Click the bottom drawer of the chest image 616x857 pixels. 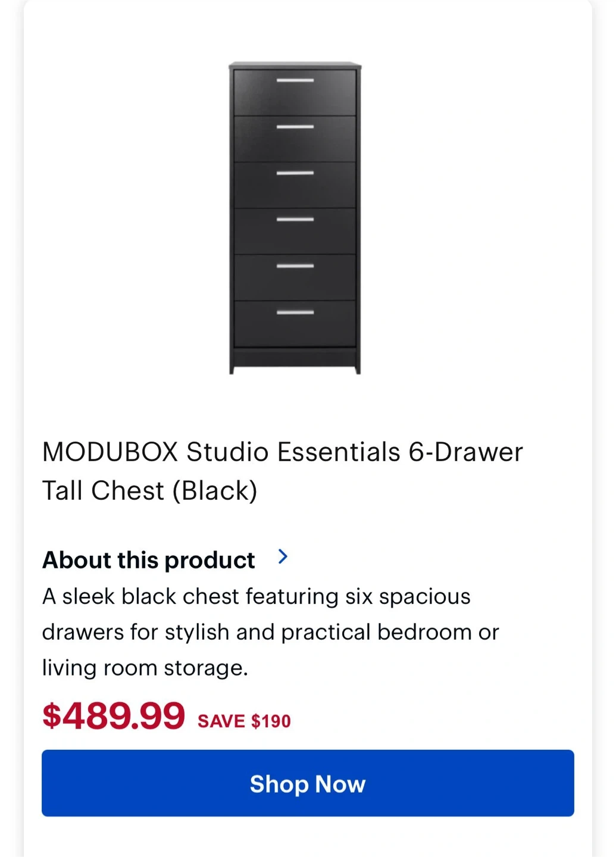click(x=295, y=324)
